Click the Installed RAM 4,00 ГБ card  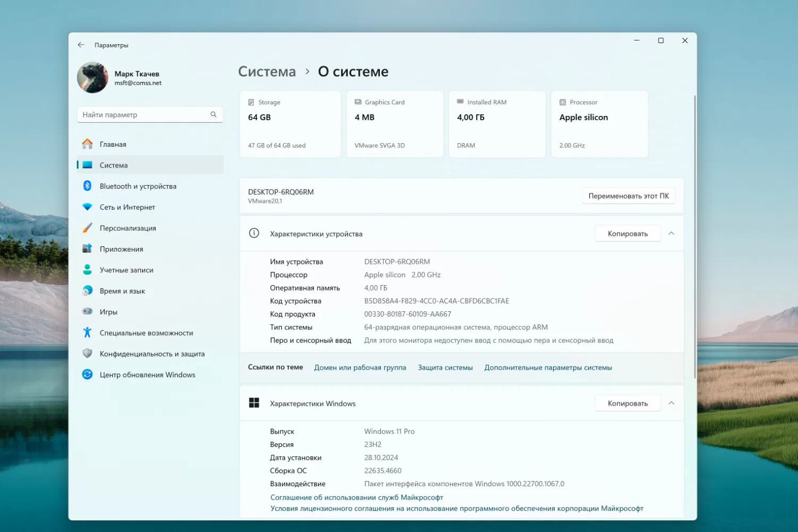pyautogui.click(x=497, y=124)
